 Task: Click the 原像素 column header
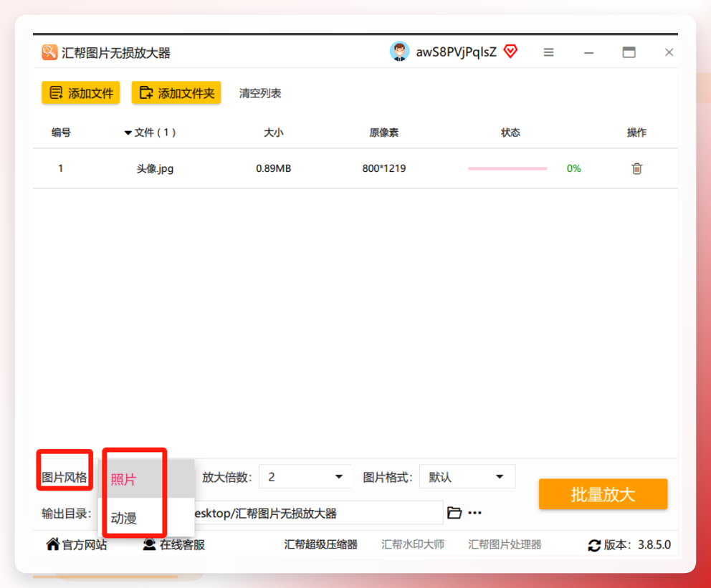pos(383,132)
